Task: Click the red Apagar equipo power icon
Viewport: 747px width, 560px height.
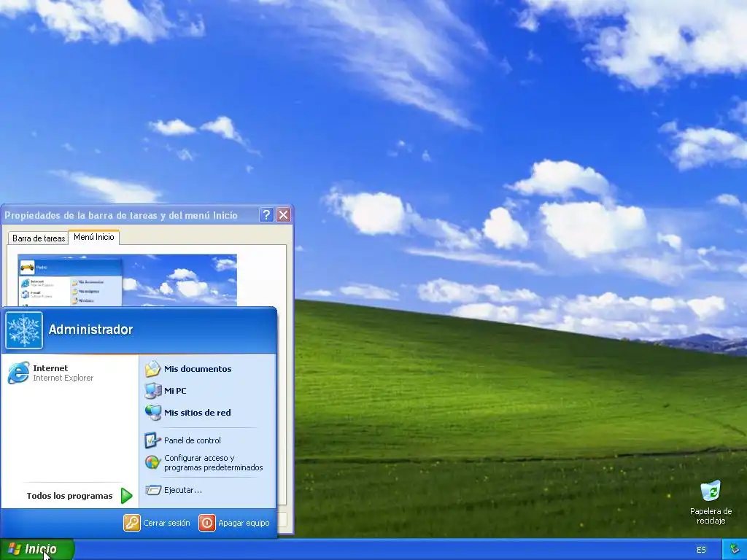Action: (x=206, y=523)
